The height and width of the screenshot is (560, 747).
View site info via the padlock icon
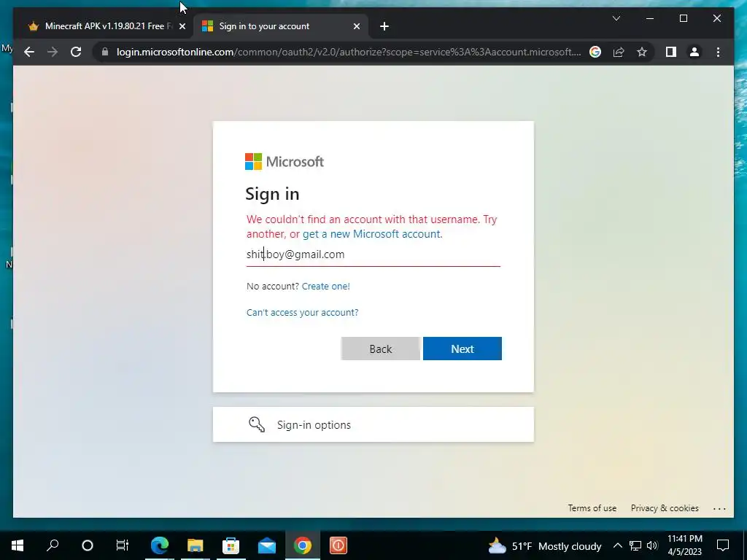click(x=105, y=52)
